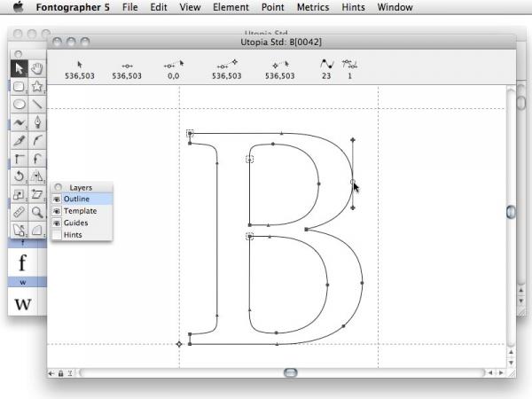Pick the Magnify zoom tool
The width and height of the screenshot is (532, 399).
coord(37,212)
